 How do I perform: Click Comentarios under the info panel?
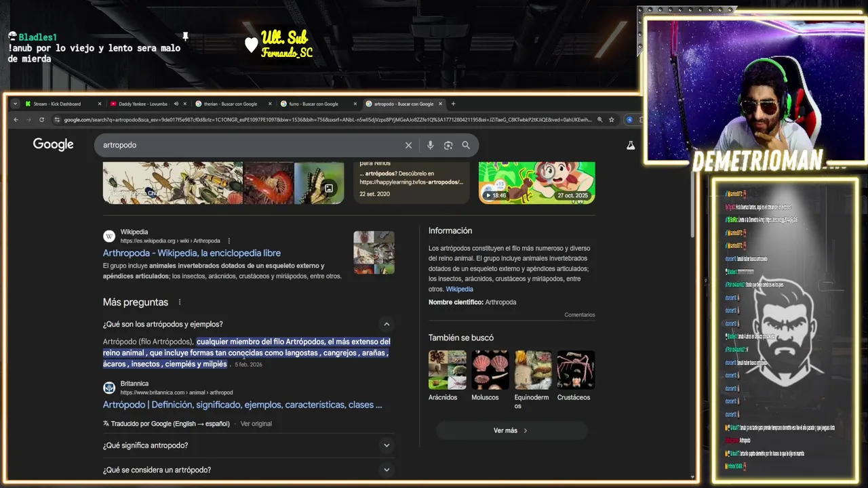580,315
